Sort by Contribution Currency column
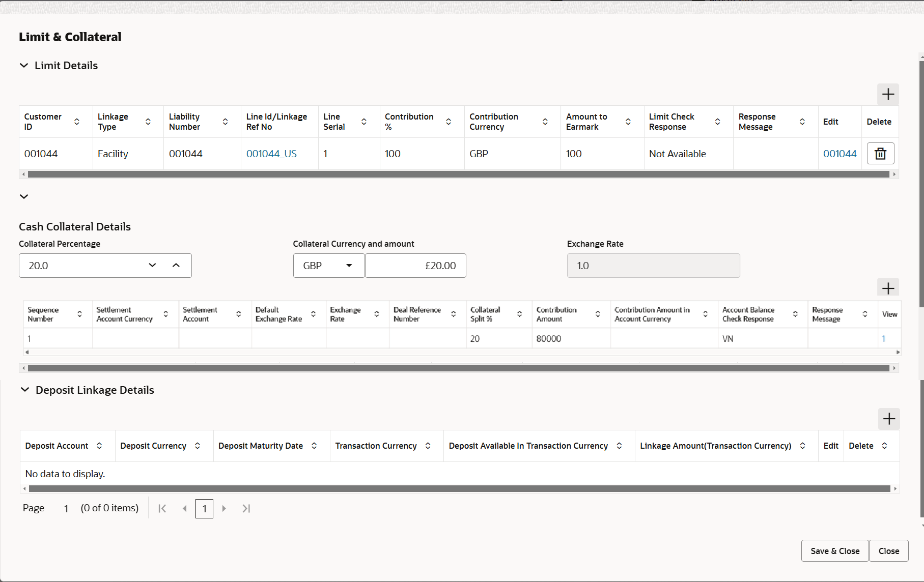The height and width of the screenshot is (582, 924). tap(545, 122)
